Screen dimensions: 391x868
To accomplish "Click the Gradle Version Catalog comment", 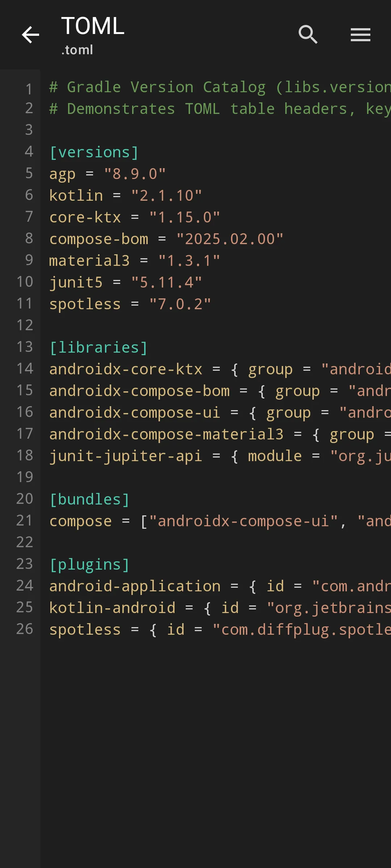I will click(220, 87).
